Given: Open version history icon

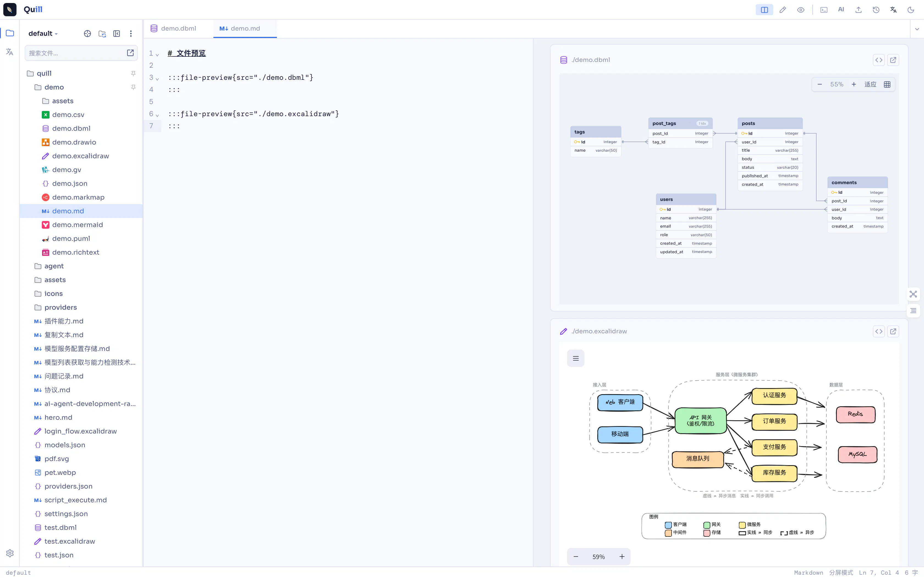Looking at the screenshot, I should click(876, 10).
